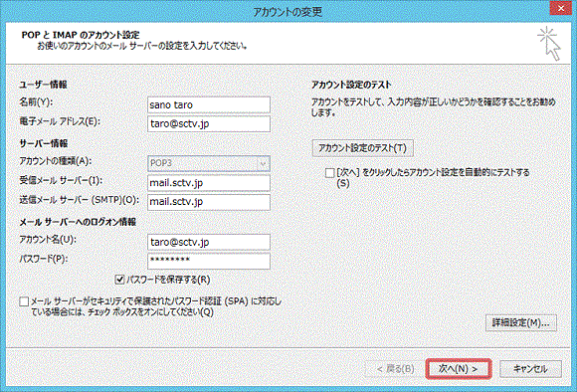Enable the SPA secure password authentication checkbox
This screenshot has width=577, height=392.
tap(24, 301)
